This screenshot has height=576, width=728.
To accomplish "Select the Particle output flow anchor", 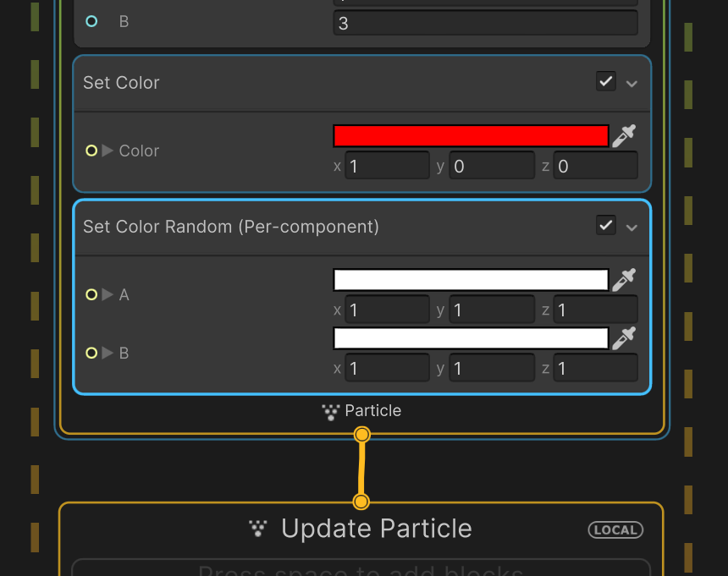I will [x=362, y=435].
